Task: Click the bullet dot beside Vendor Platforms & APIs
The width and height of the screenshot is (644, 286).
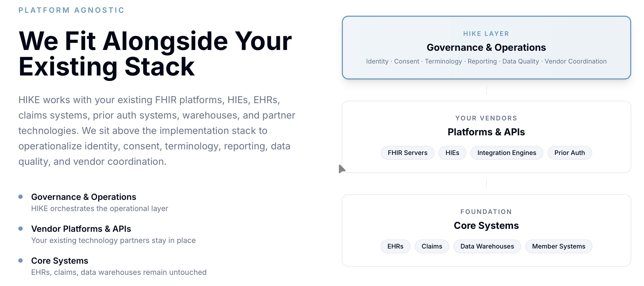Action: tap(20, 229)
